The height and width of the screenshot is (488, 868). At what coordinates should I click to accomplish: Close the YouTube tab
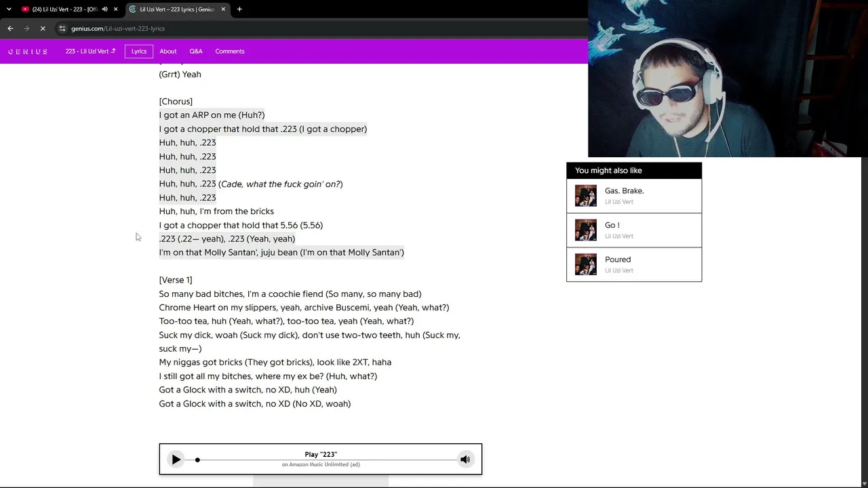tap(116, 9)
